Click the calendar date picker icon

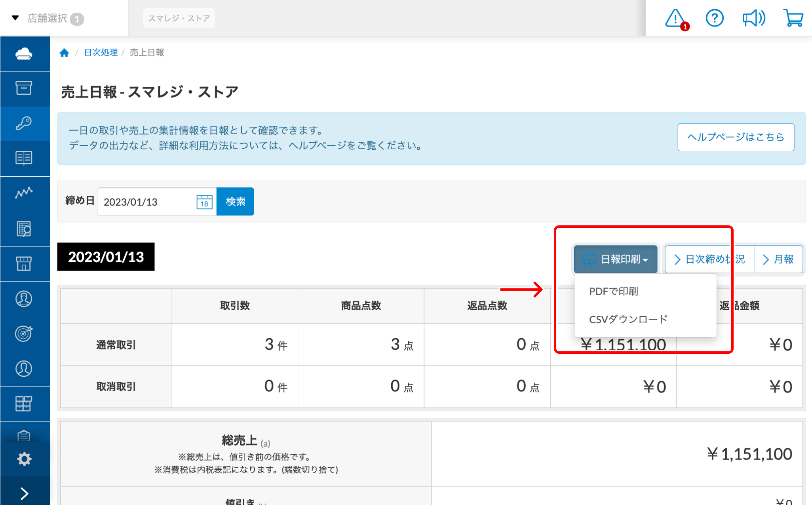204,202
